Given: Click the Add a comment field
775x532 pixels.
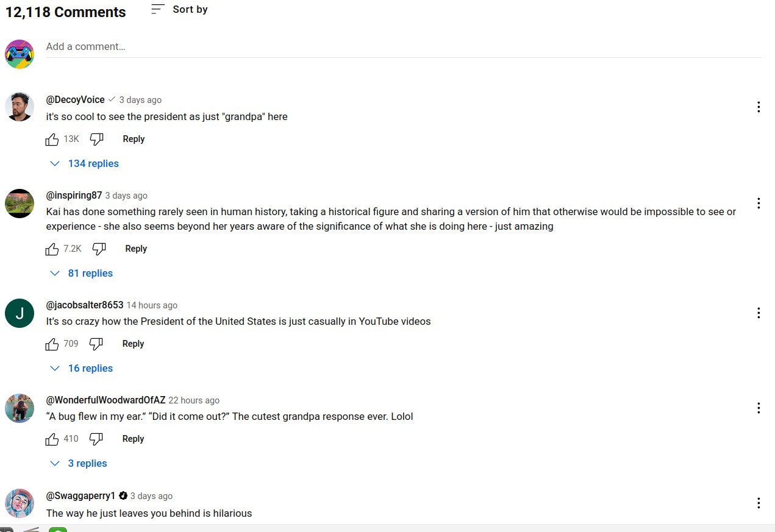Looking at the screenshot, I should [x=402, y=47].
